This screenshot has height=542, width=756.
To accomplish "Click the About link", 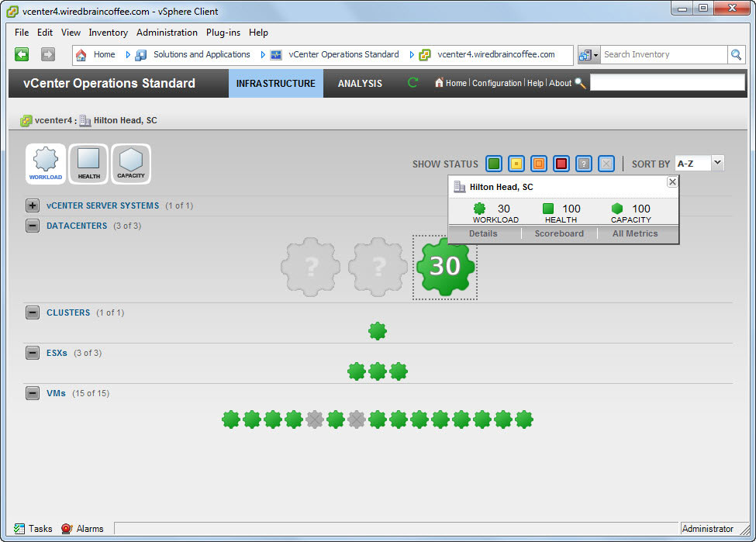I will tap(560, 83).
